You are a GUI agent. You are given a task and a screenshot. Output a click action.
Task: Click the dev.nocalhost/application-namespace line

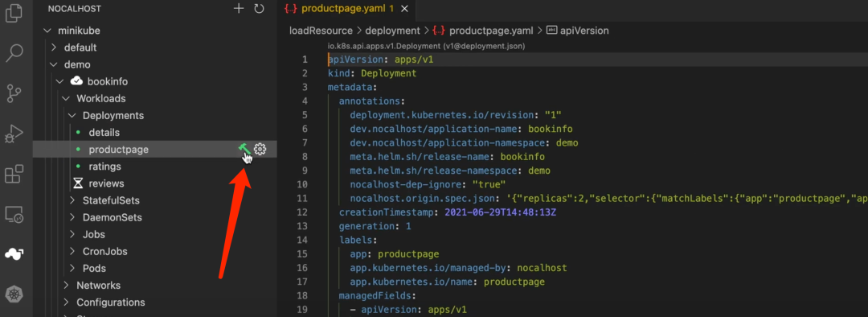[464, 142]
